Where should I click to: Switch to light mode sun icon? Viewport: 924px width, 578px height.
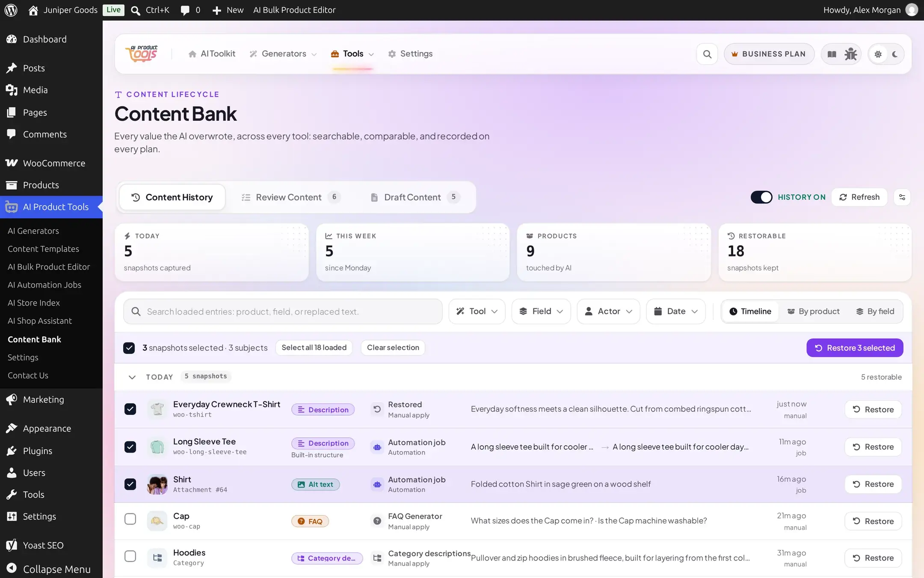878,54
